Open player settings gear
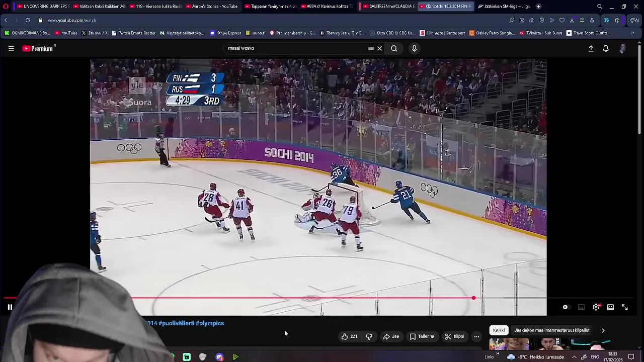Viewport: 644px width, 362px height. pos(596,307)
